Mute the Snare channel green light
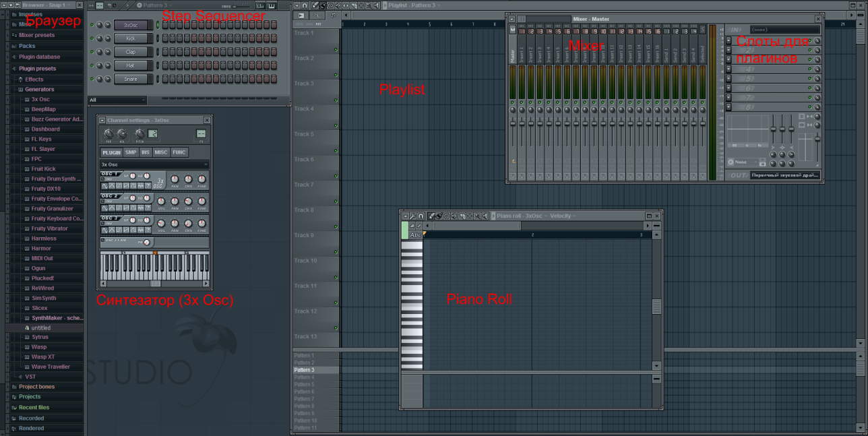This screenshot has width=868, height=436. [92, 79]
